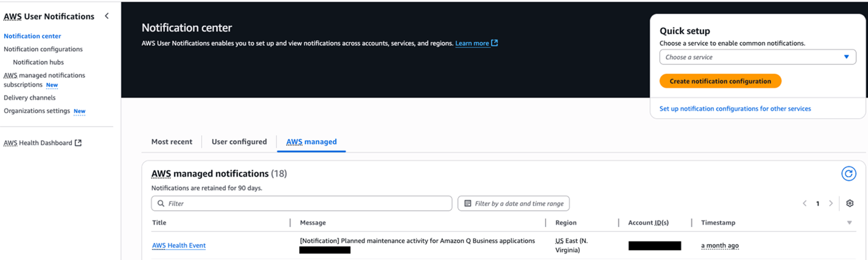Click the Notification center page heading
The height and width of the screenshot is (260, 868).
[187, 27]
